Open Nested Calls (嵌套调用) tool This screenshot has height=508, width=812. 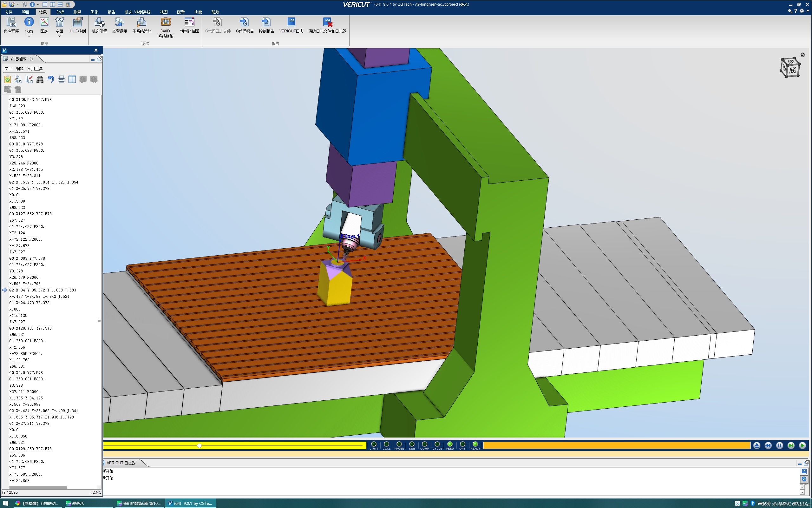(x=120, y=25)
